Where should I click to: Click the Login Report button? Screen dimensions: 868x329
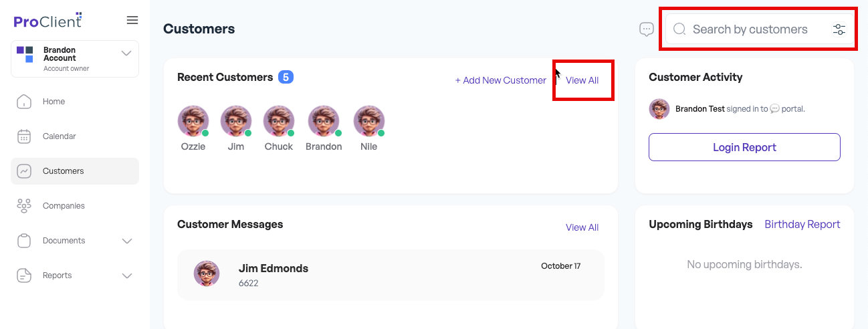[x=744, y=147]
